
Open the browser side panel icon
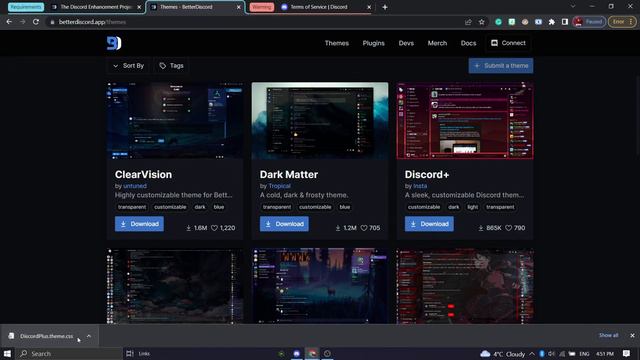point(565,22)
